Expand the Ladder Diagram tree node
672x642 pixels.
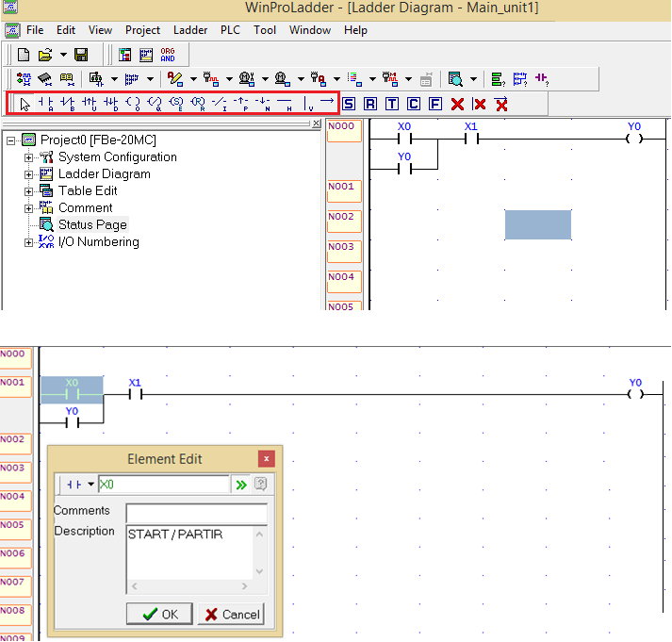click(x=28, y=174)
